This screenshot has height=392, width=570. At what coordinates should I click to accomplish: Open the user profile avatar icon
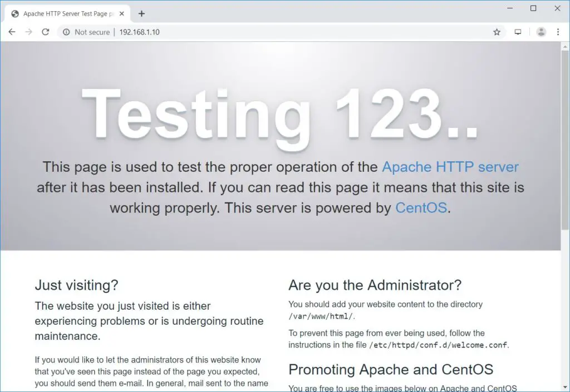541,32
